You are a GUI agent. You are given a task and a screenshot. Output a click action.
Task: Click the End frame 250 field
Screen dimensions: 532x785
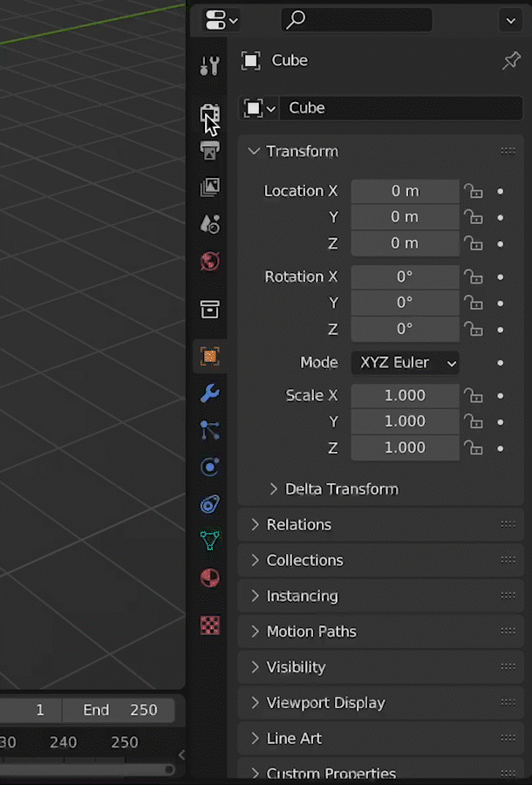click(120, 710)
